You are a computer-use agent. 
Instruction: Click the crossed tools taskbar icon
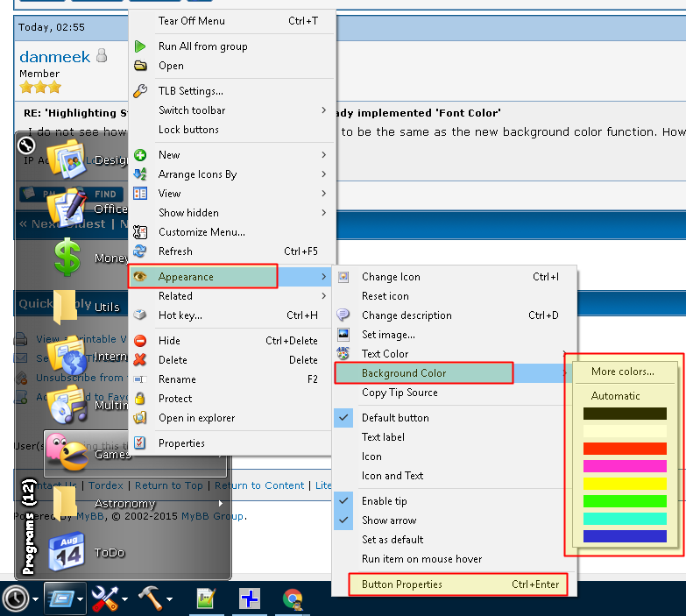point(105,599)
